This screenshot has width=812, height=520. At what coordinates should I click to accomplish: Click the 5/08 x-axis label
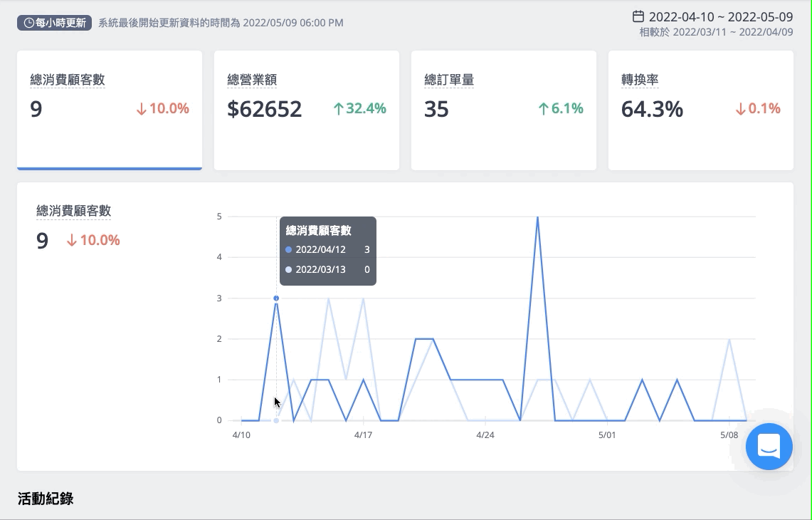click(729, 435)
